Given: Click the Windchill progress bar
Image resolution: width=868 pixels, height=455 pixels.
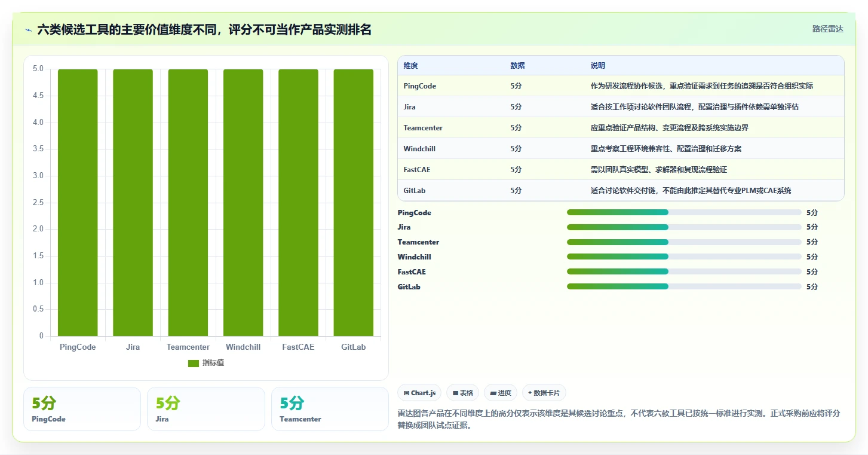Looking at the screenshot, I should [x=684, y=256].
